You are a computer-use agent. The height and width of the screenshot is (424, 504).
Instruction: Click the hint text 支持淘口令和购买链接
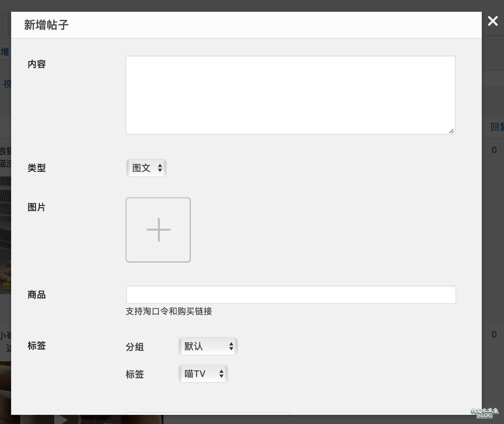click(169, 311)
